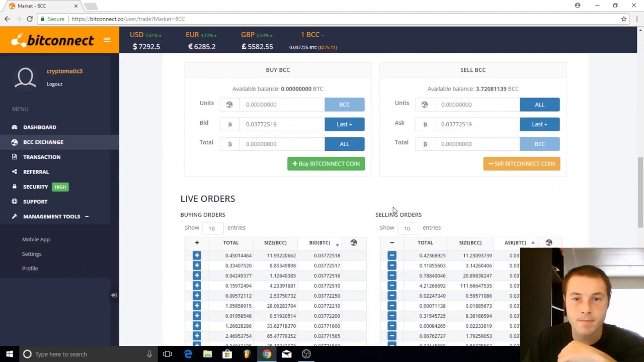
Task: Click minus icon on the 0.31545725 sell order
Action: (x=392, y=316)
